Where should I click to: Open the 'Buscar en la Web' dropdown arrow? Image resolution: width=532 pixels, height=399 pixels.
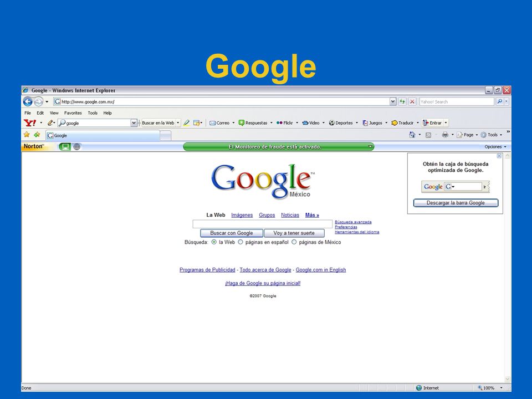[x=178, y=123]
